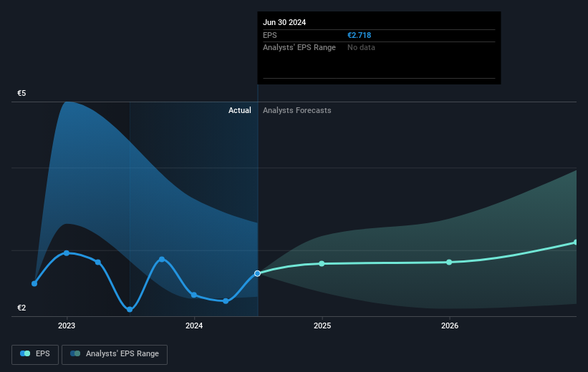Toggle the Analysts' EPS Range legend

coord(115,354)
